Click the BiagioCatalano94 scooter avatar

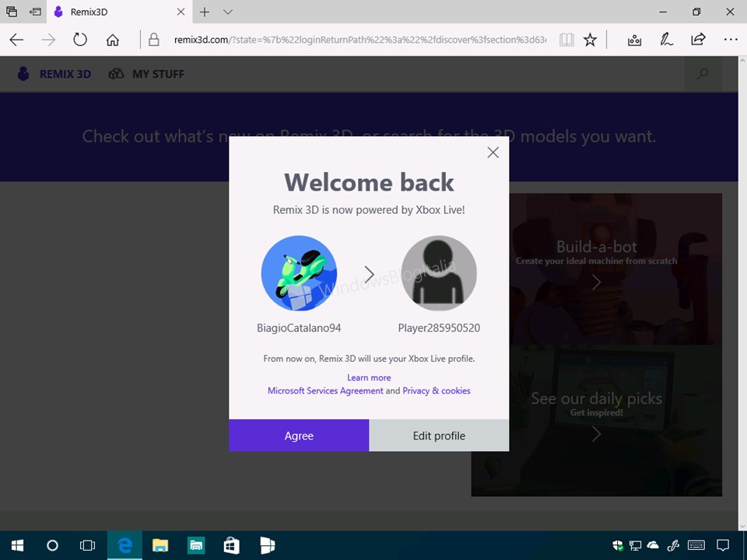coord(299,273)
